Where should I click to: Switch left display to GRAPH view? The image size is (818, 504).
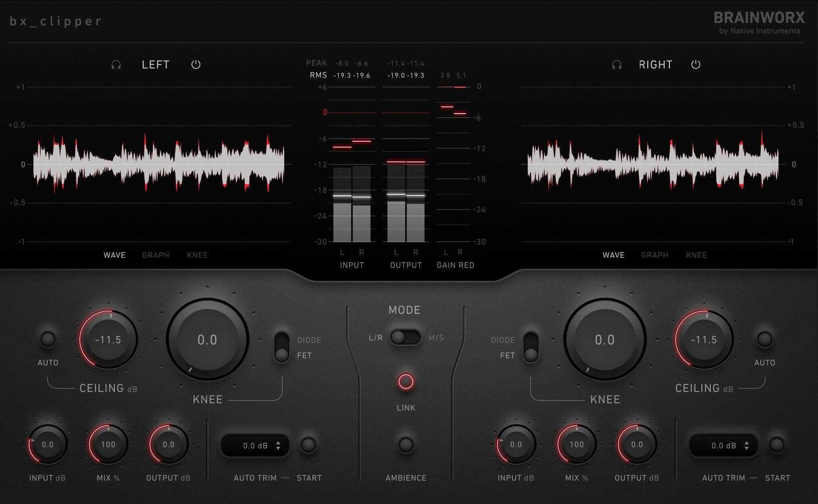156,255
